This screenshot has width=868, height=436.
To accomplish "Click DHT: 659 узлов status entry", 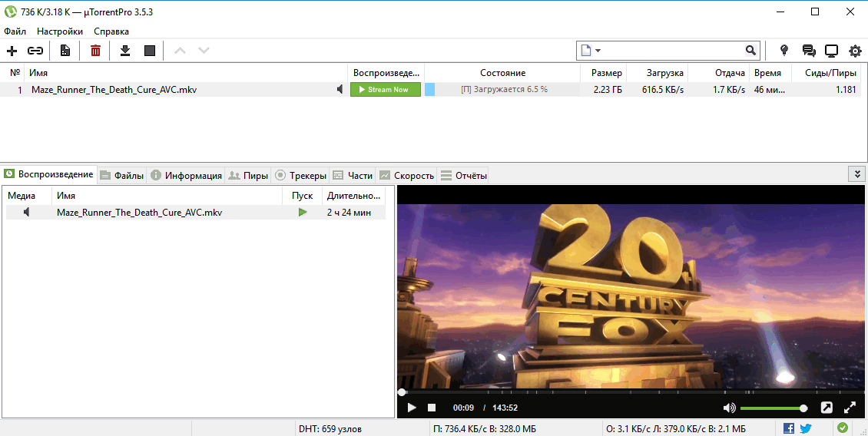I will click(330, 429).
